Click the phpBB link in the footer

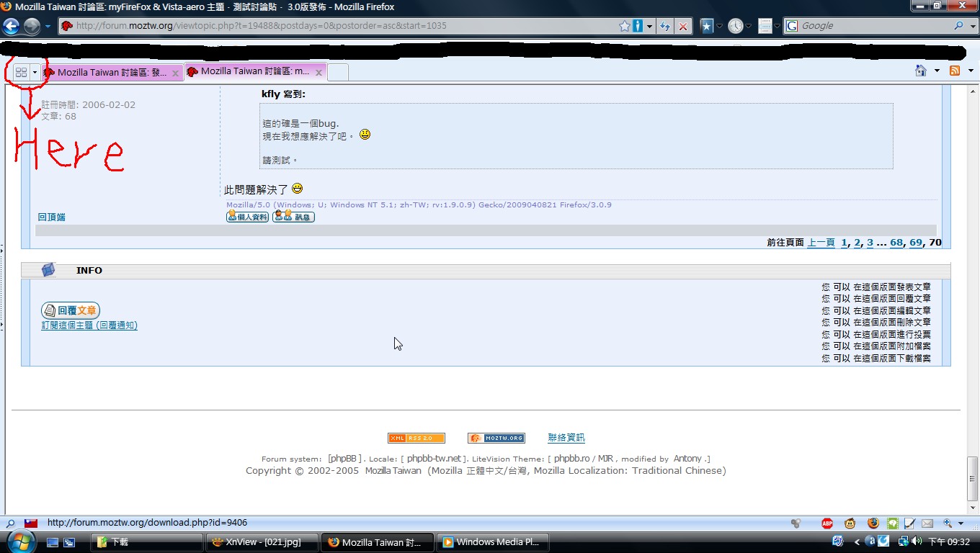click(343, 459)
